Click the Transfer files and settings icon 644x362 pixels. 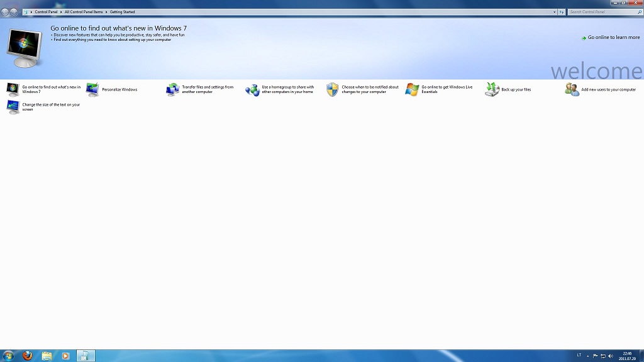[x=172, y=90]
